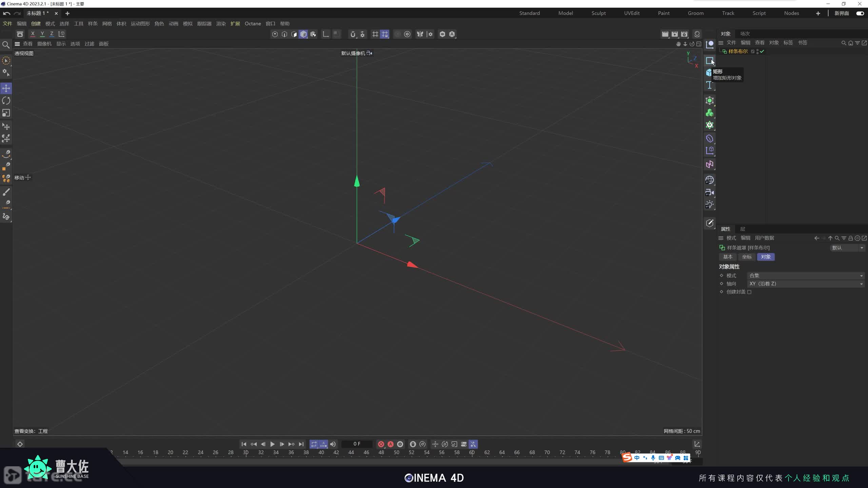Click the record keyframe button
This screenshot has height=488, width=868.
tap(381, 444)
